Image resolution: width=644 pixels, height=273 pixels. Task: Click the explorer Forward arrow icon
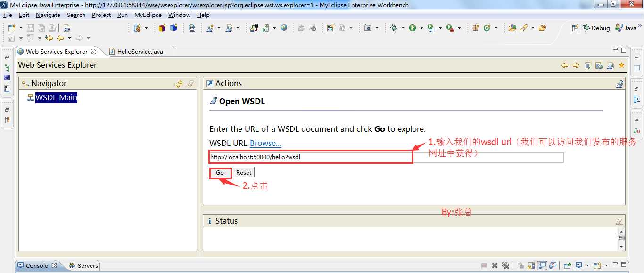coord(576,65)
